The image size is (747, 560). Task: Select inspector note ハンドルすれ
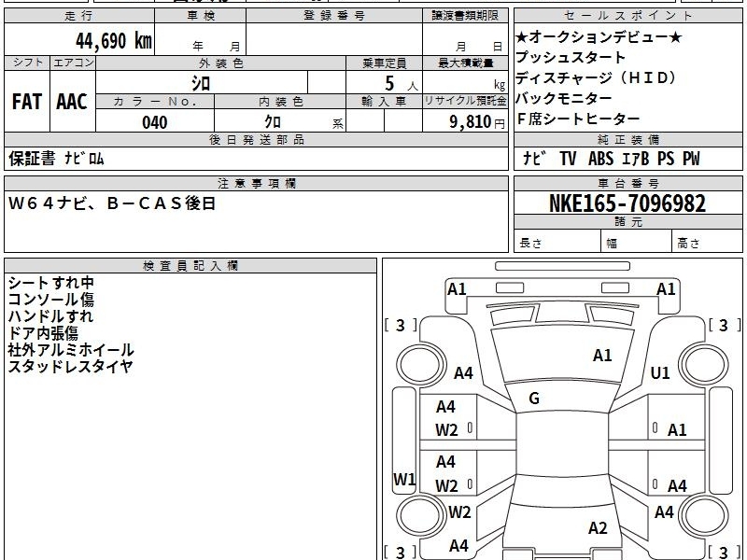pos(51,316)
